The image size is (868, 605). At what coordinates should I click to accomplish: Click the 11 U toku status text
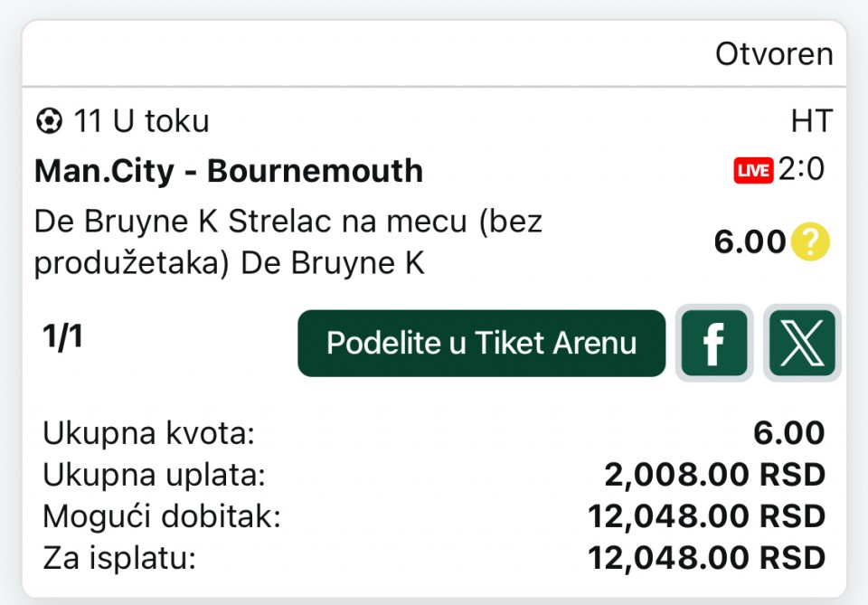click(142, 121)
